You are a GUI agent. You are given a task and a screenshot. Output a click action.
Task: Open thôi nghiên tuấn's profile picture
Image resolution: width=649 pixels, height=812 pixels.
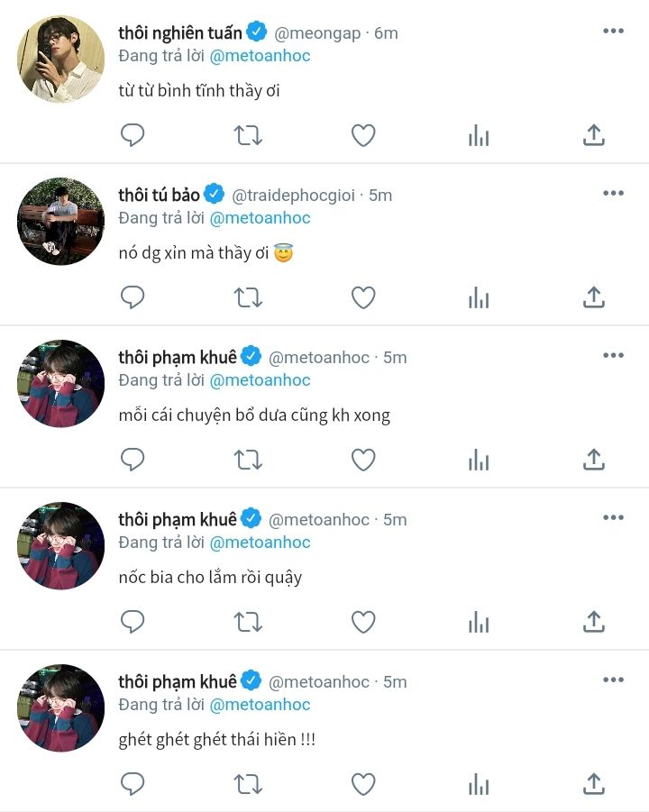(x=60, y=59)
